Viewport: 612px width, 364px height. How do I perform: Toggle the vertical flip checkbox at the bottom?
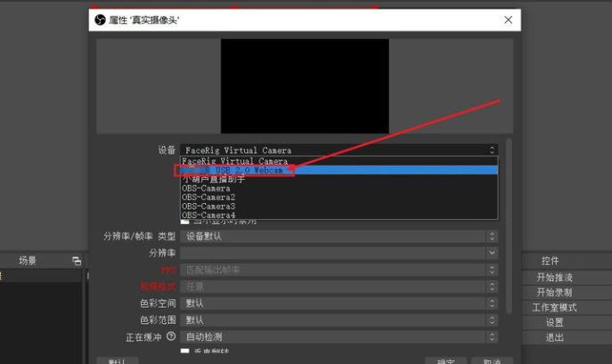pyautogui.click(x=185, y=352)
